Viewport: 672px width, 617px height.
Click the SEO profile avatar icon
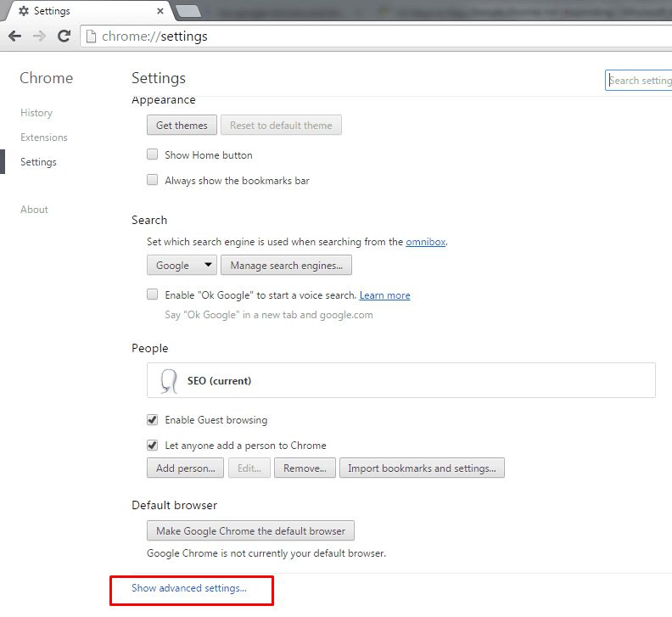pyautogui.click(x=169, y=381)
